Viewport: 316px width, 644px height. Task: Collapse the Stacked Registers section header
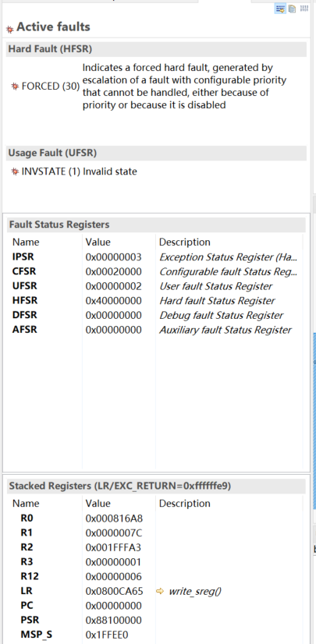click(156, 486)
